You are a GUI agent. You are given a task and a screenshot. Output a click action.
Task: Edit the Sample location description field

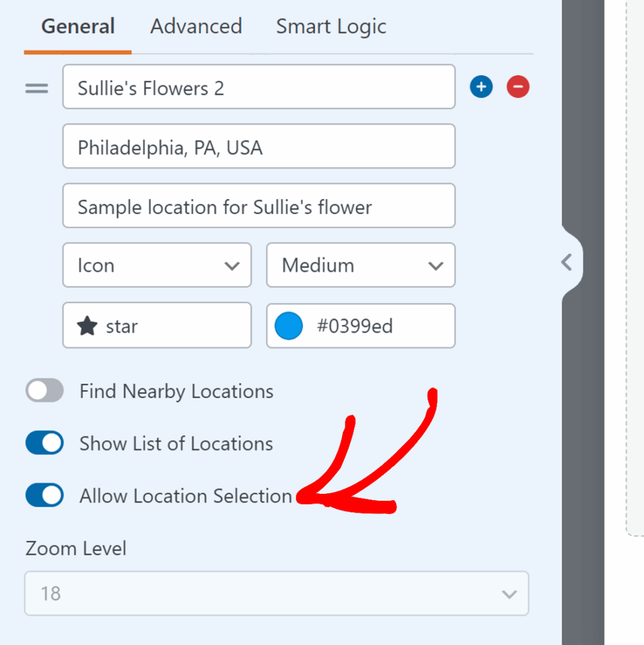tap(258, 206)
